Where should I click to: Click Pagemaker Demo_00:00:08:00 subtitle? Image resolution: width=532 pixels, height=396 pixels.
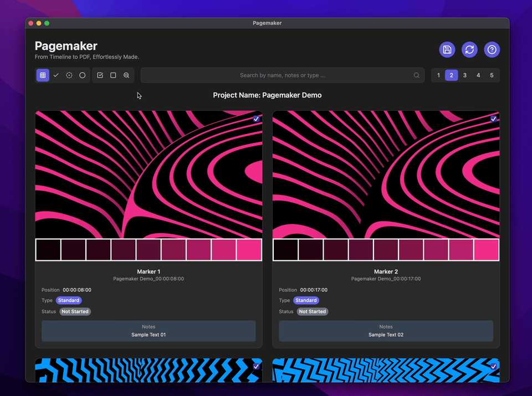coord(149,279)
